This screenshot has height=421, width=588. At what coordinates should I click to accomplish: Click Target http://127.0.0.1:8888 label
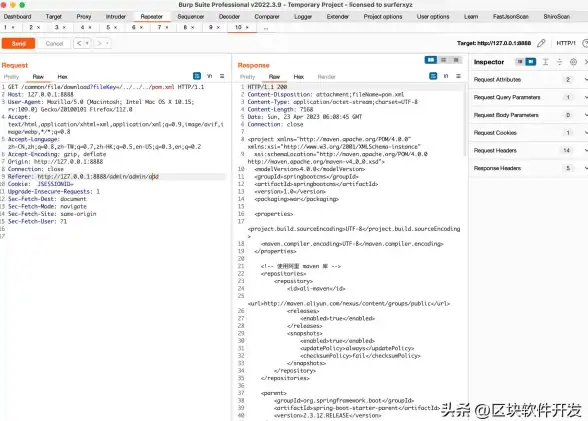click(x=494, y=43)
